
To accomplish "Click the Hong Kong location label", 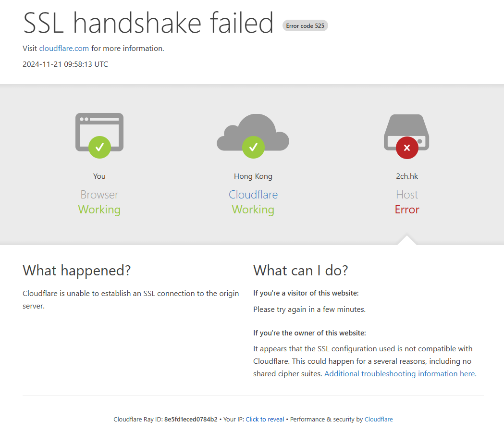I will 253,176.
